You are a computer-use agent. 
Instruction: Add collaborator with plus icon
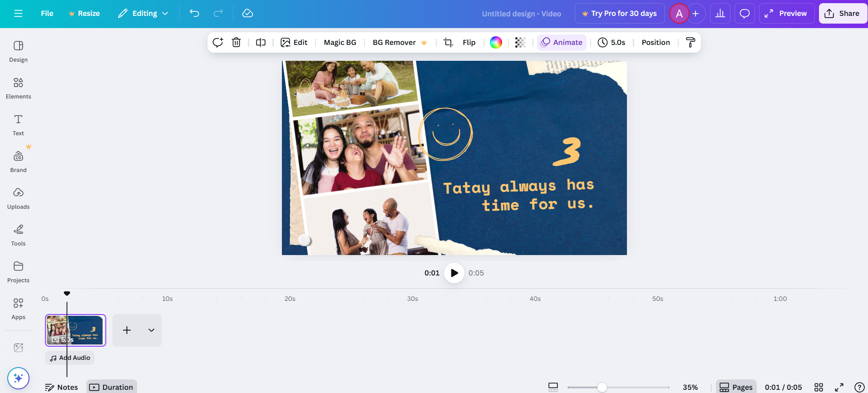(x=695, y=14)
